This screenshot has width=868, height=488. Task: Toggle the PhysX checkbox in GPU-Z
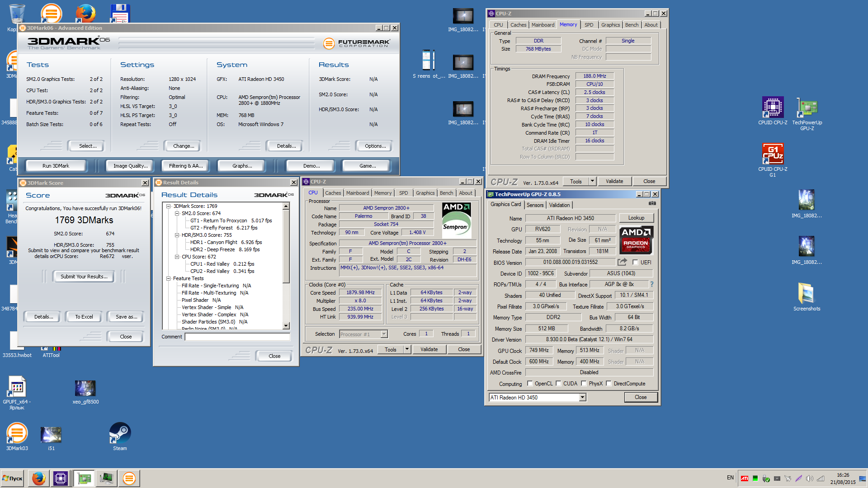click(584, 383)
